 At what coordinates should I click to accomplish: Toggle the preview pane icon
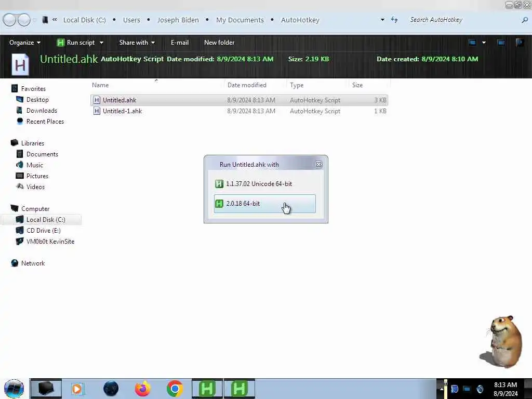click(501, 43)
